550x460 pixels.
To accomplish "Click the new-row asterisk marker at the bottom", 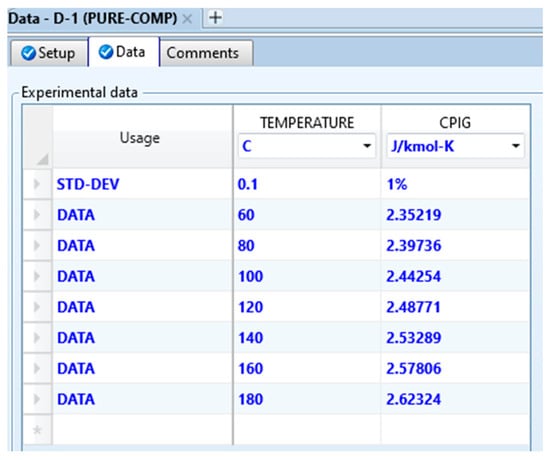I will coord(37,430).
